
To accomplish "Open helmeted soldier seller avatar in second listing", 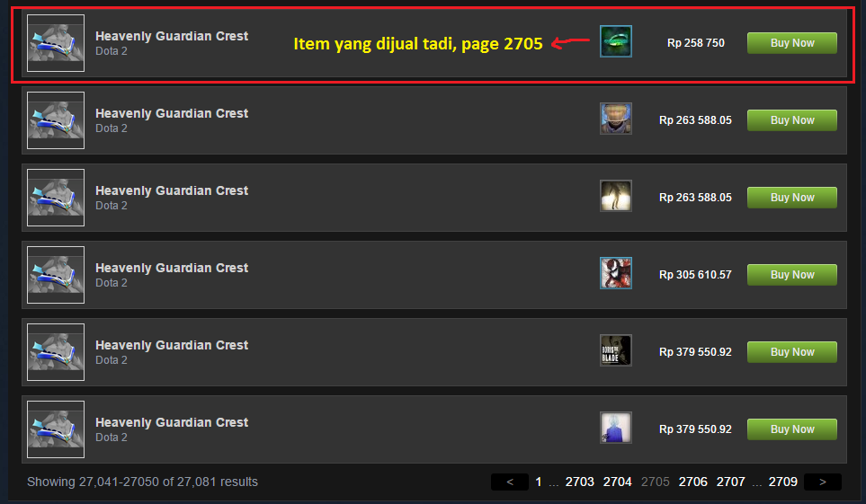I will pos(616,119).
